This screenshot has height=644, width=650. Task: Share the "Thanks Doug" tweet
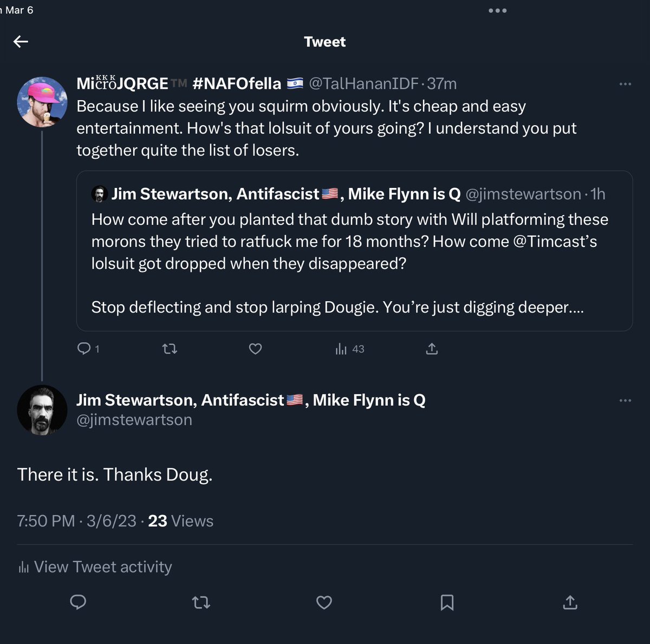570,602
